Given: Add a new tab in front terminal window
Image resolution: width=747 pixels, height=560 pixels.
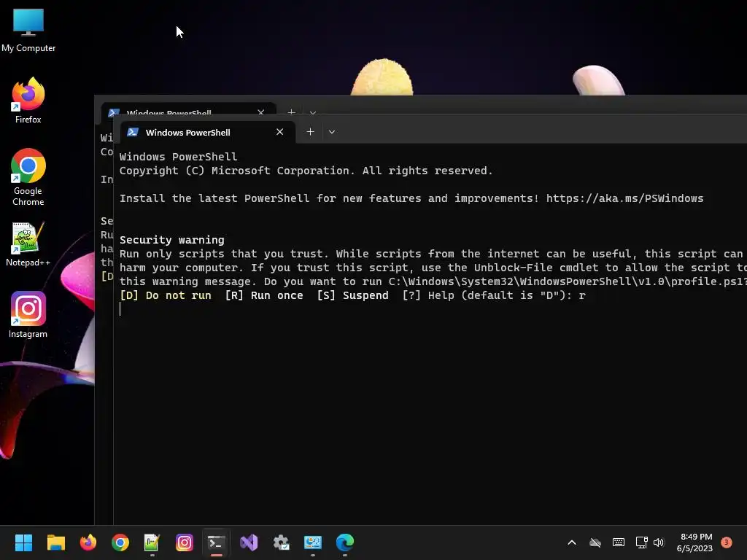Looking at the screenshot, I should [310, 132].
